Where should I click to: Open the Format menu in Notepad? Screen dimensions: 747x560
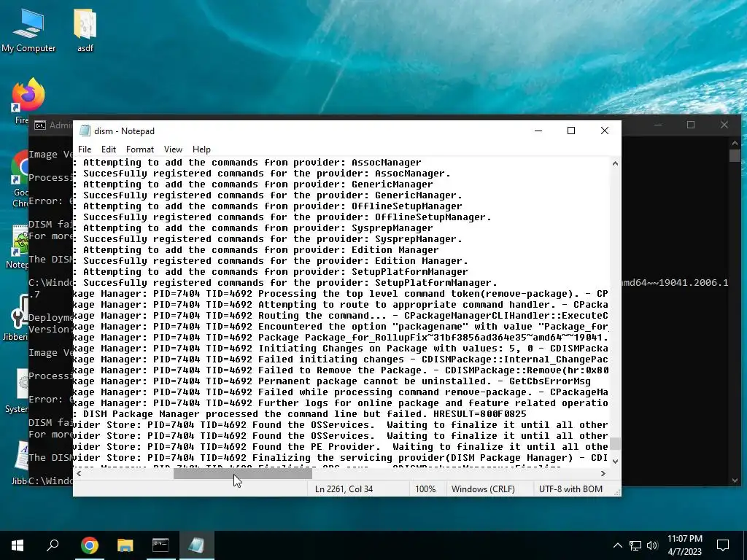(x=139, y=149)
